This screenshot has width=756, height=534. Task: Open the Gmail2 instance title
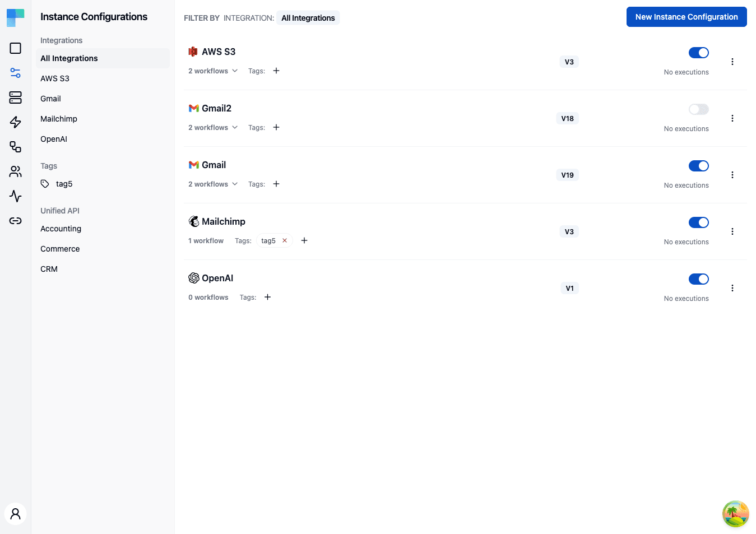pos(216,108)
